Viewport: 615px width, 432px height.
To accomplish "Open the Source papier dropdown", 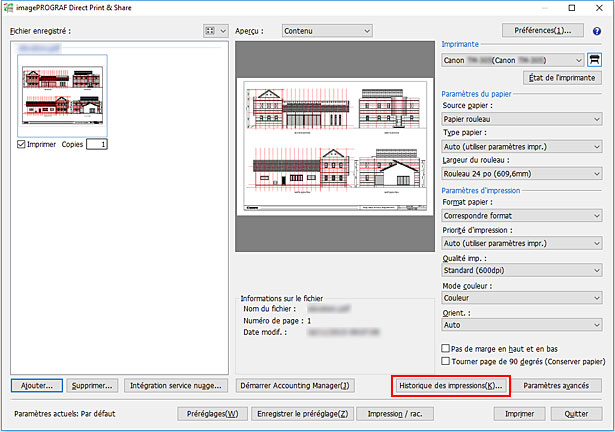I will click(x=520, y=118).
